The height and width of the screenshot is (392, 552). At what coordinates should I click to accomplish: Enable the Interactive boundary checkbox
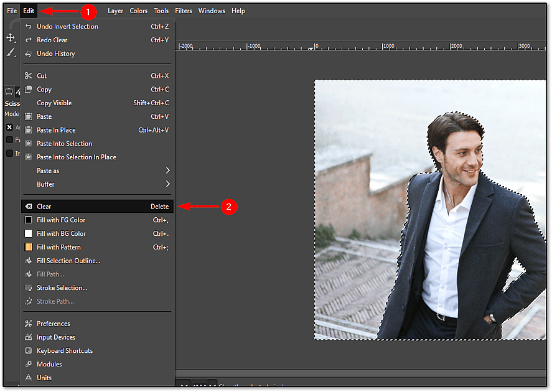click(9, 154)
